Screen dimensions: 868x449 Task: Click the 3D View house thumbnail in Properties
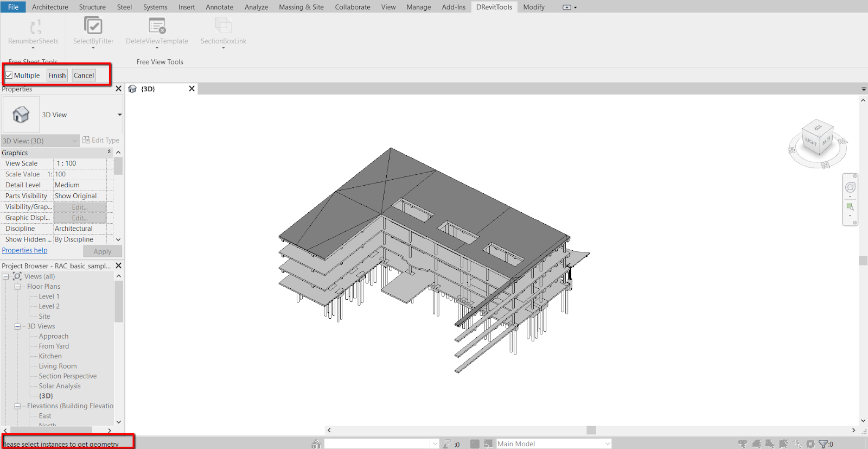coord(21,115)
